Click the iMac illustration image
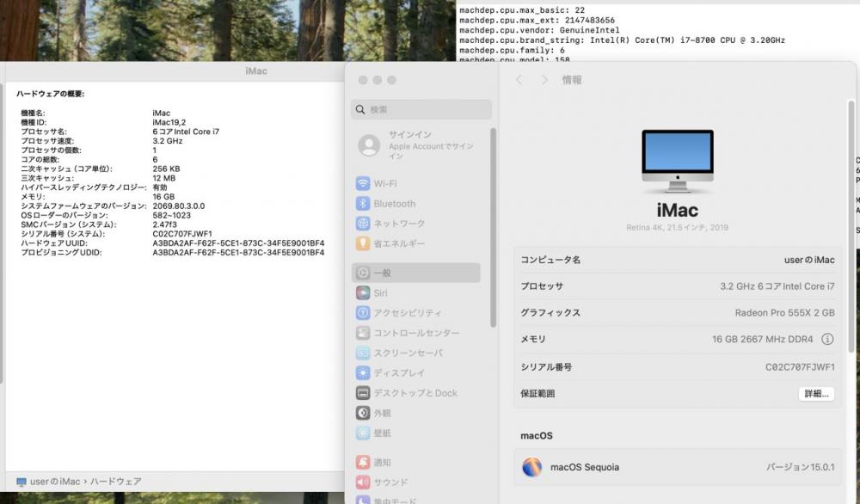 tap(678, 161)
